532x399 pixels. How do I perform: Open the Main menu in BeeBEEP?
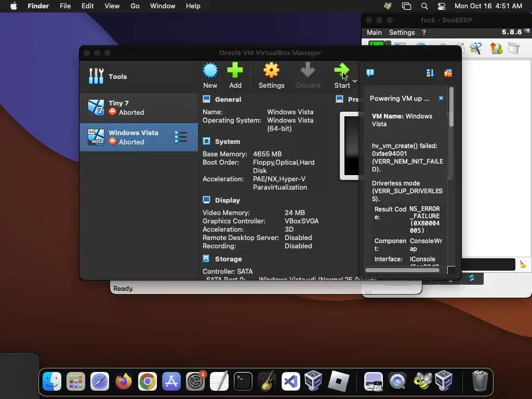click(374, 33)
